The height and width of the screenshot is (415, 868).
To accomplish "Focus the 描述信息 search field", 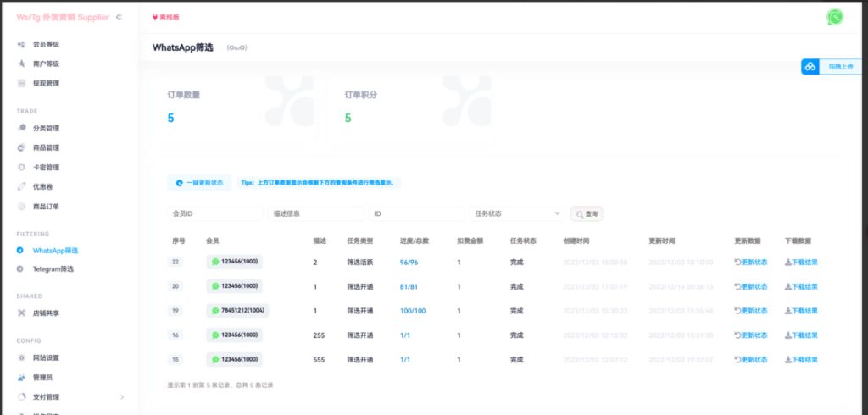I will pos(315,213).
